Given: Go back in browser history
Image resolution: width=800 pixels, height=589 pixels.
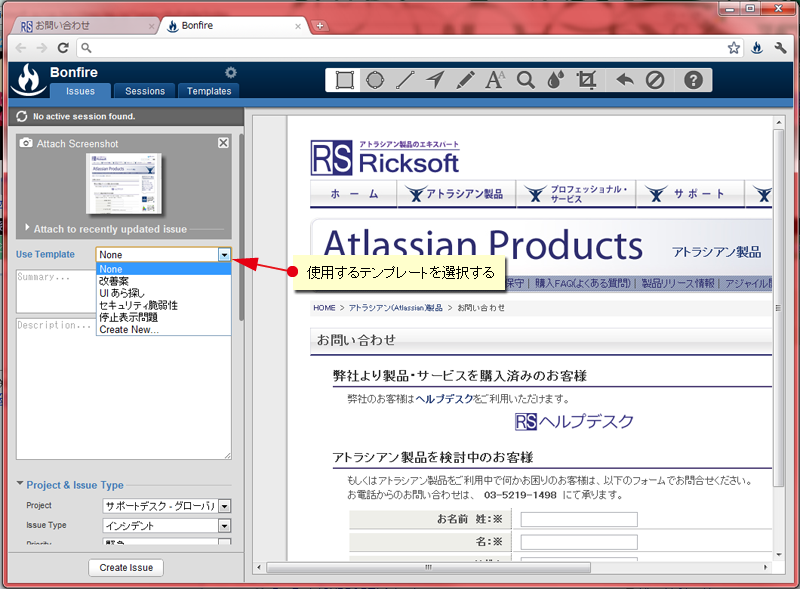Looking at the screenshot, I should (x=21, y=48).
